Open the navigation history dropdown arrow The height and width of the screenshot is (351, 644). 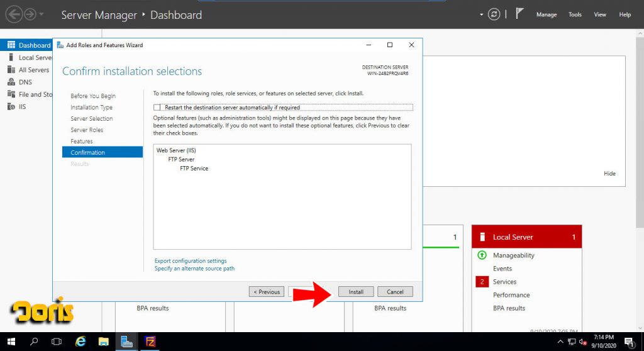point(41,14)
